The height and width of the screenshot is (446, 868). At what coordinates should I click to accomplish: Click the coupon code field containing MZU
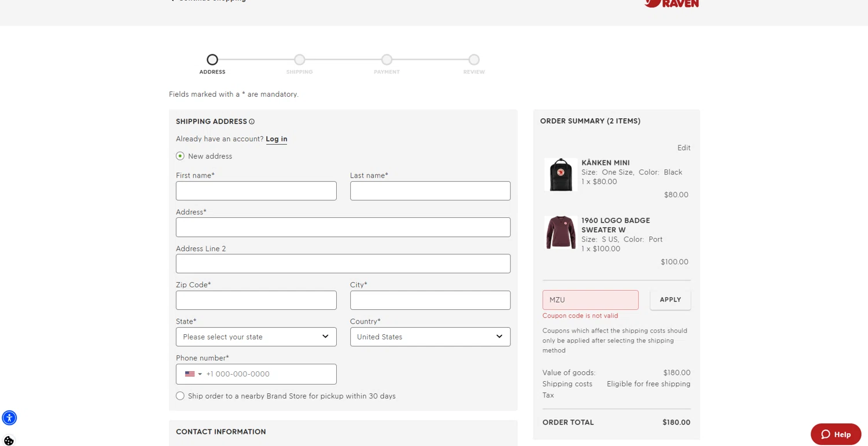[x=590, y=300]
